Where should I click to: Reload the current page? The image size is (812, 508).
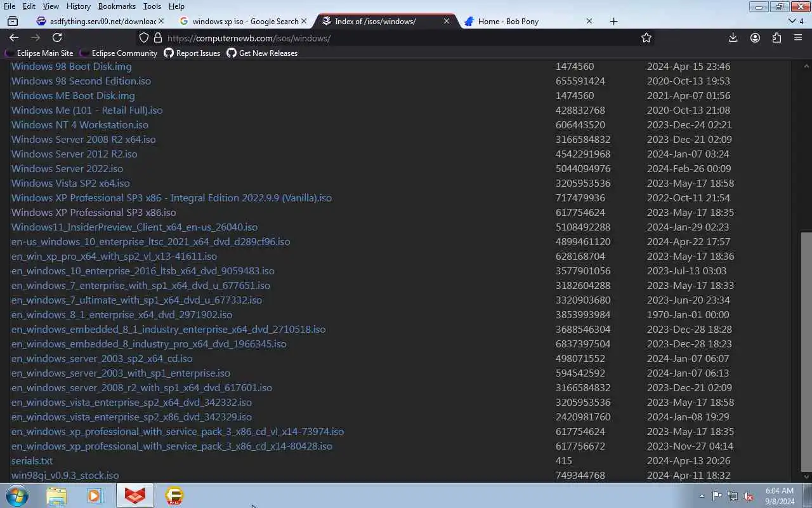[57, 37]
